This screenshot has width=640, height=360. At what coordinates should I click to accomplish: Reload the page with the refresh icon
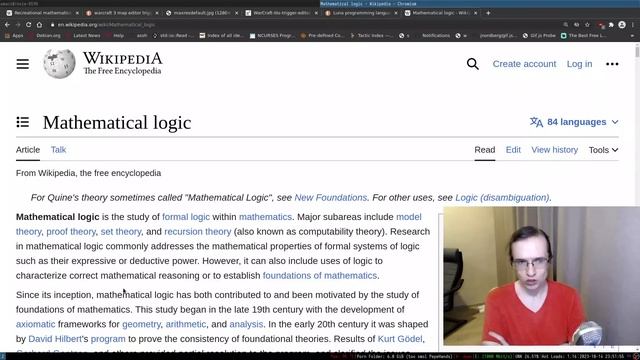tap(29, 25)
